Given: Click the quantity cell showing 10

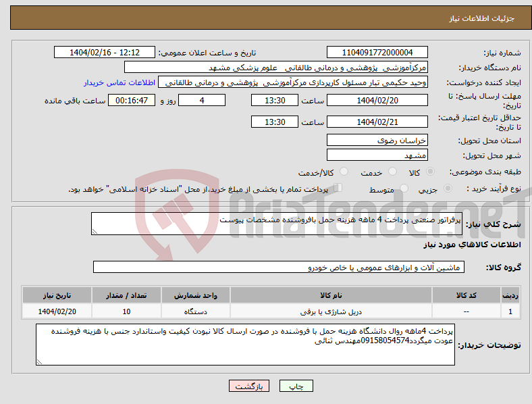Looking at the screenshot, I should tap(126, 311).
